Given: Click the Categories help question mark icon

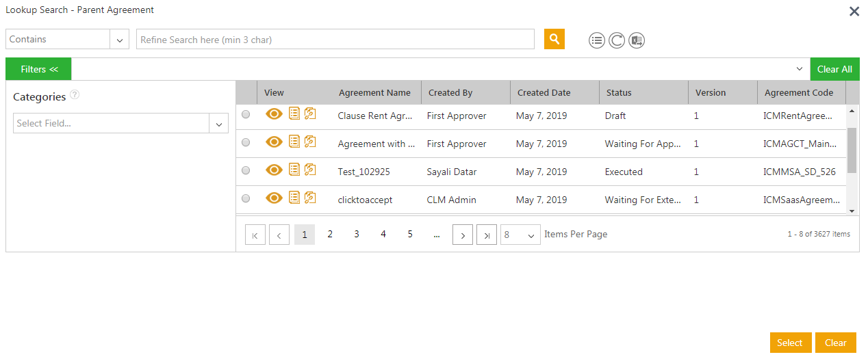Looking at the screenshot, I should [x=75, y=95].
